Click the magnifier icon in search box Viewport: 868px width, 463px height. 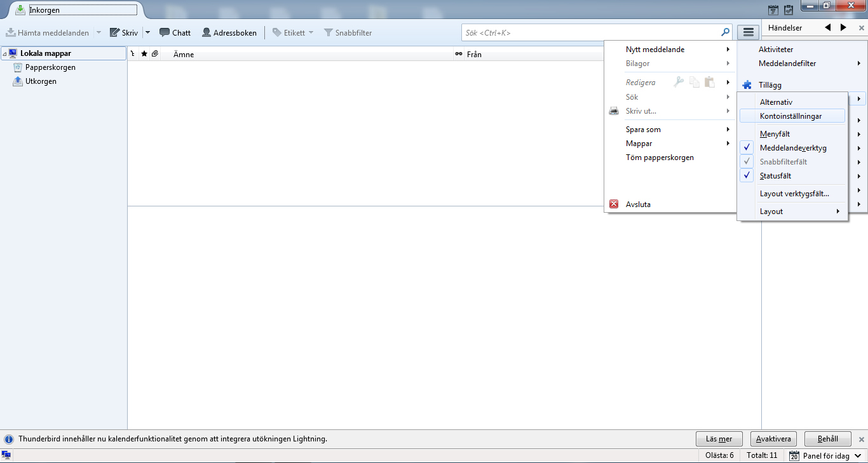pos(725,32)
